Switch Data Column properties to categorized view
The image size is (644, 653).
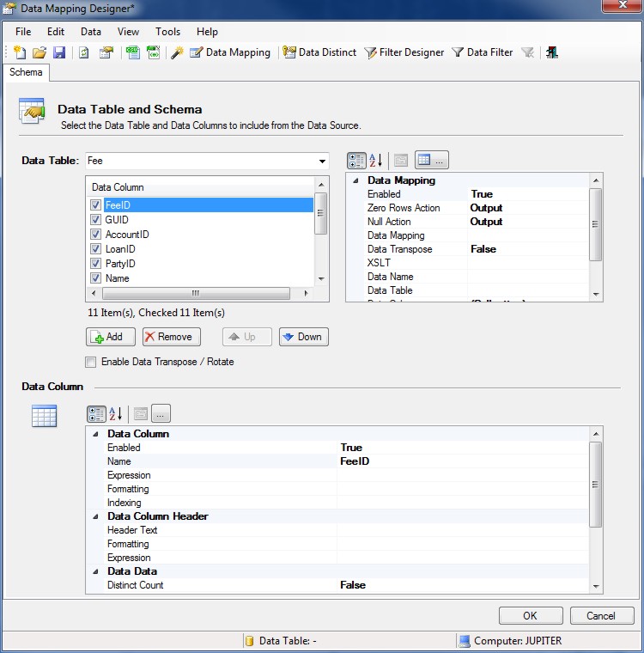coord(96,414)
